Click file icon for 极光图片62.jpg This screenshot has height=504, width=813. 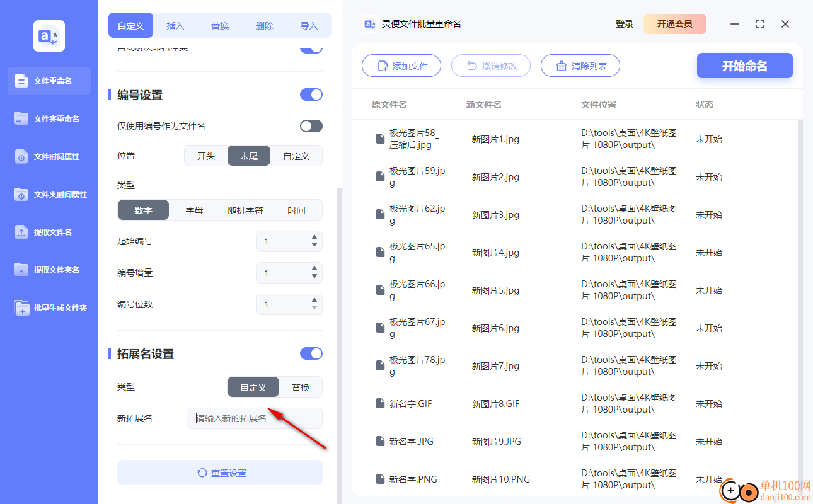[380, 214]
